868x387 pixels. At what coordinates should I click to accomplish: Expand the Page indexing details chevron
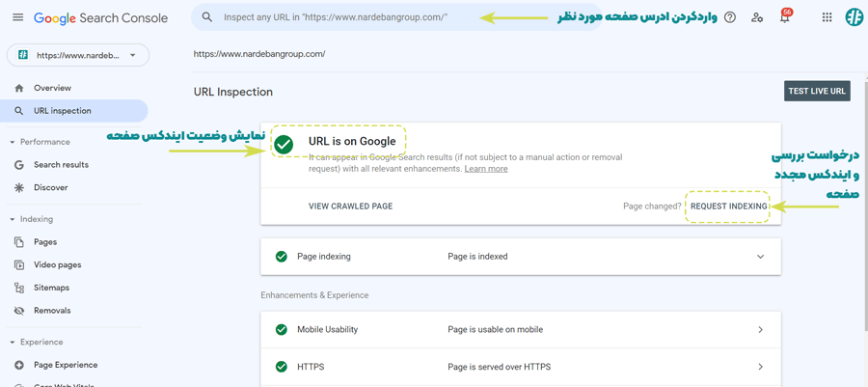pyautogui.click(x=761, y=257)
